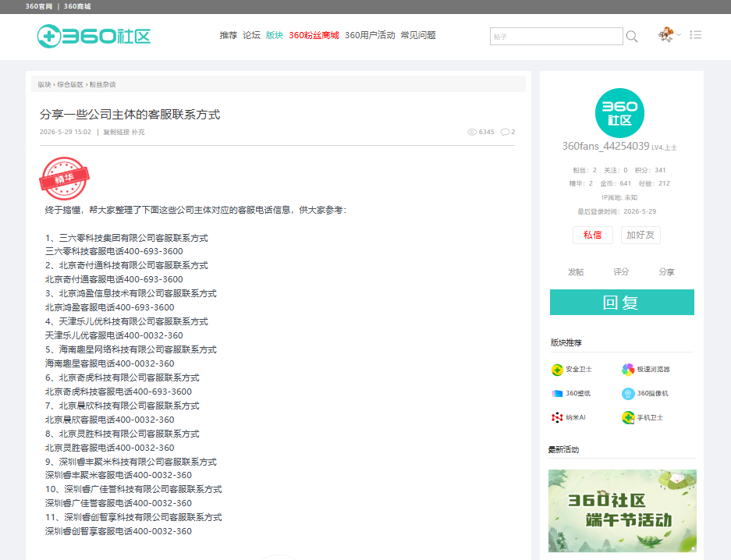Click the 私信 button
Image resolution: width=731 pixels, height=560 pixels.
[x=593, y=235]
